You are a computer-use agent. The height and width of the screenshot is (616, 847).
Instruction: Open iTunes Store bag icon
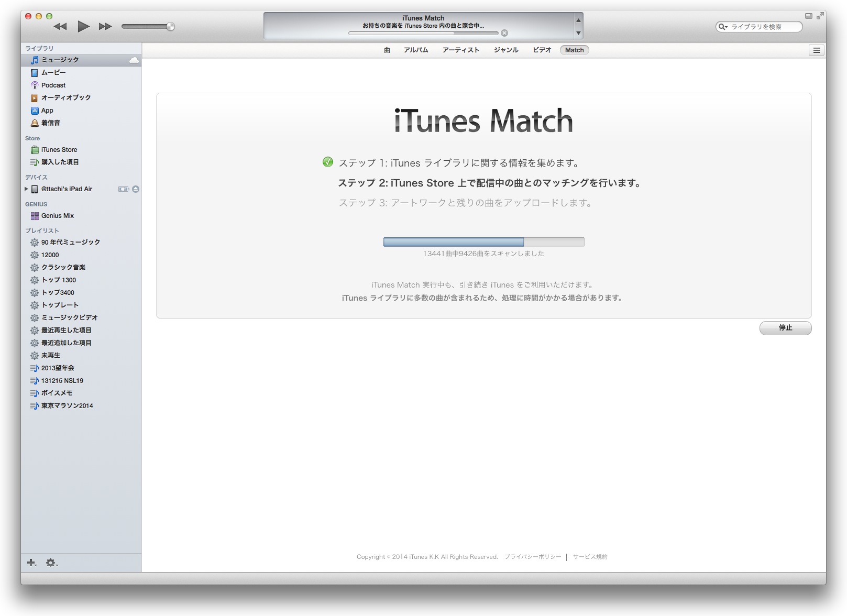click(x=35, y=150)
